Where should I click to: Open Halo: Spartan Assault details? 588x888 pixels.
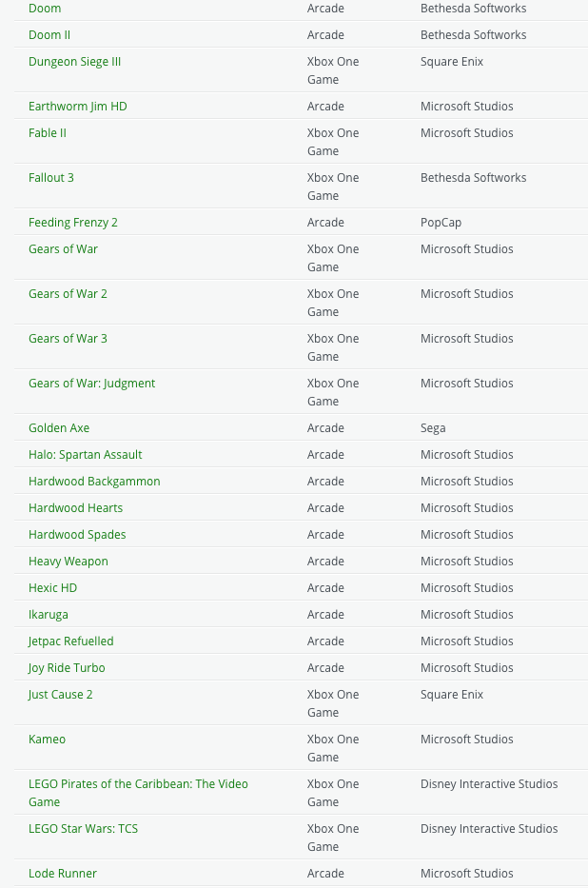(85, 454)
